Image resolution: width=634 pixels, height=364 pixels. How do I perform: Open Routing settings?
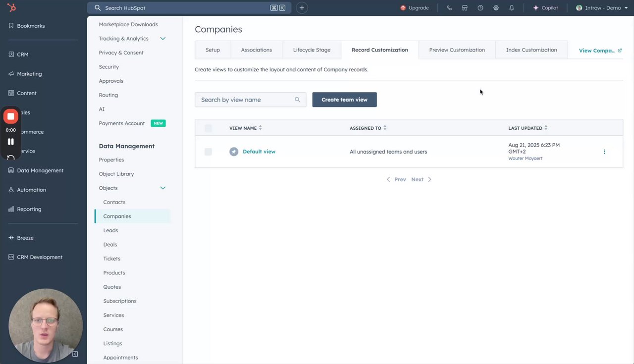(x=108, y=95)
